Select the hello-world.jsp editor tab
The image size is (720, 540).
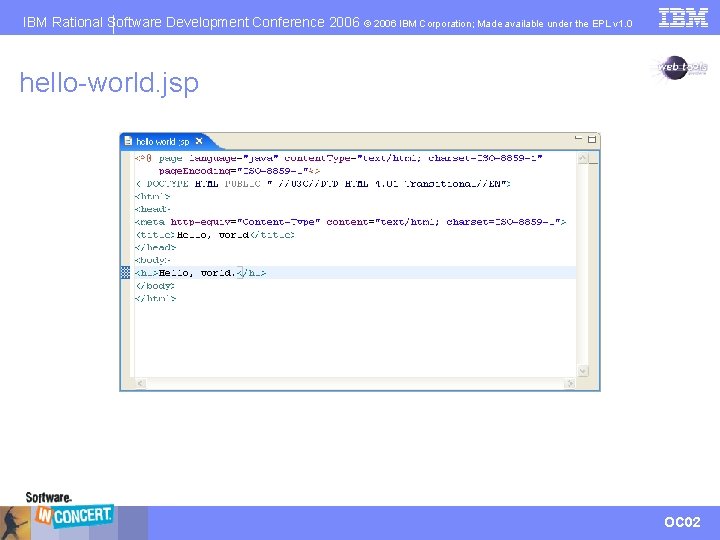tap(165, 141)
